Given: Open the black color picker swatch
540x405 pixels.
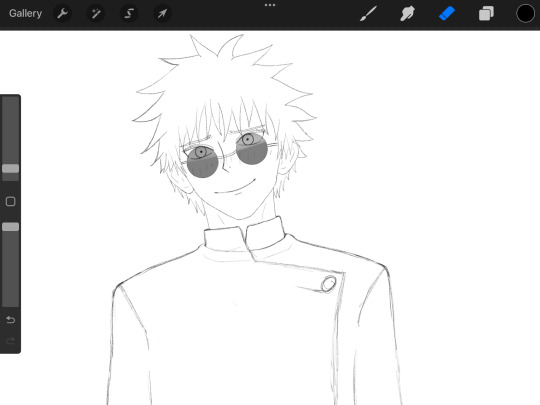Looking at the screenshot, I should pos(525,14).
